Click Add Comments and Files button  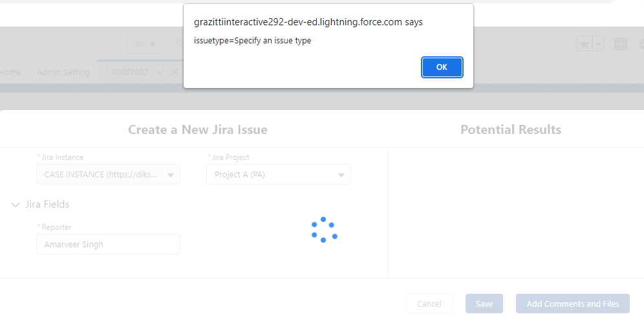pyautogui.click(x=572, y=304)
